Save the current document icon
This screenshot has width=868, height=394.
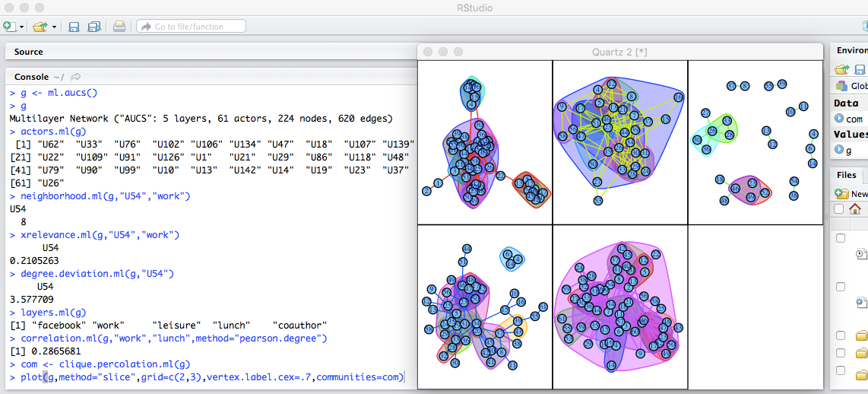(74, 27)
